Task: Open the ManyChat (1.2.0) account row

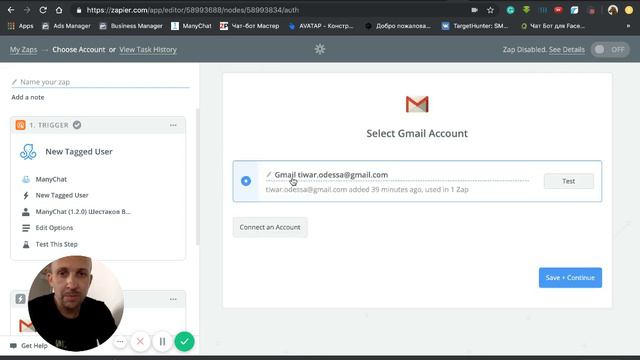Action: (83, 212)
